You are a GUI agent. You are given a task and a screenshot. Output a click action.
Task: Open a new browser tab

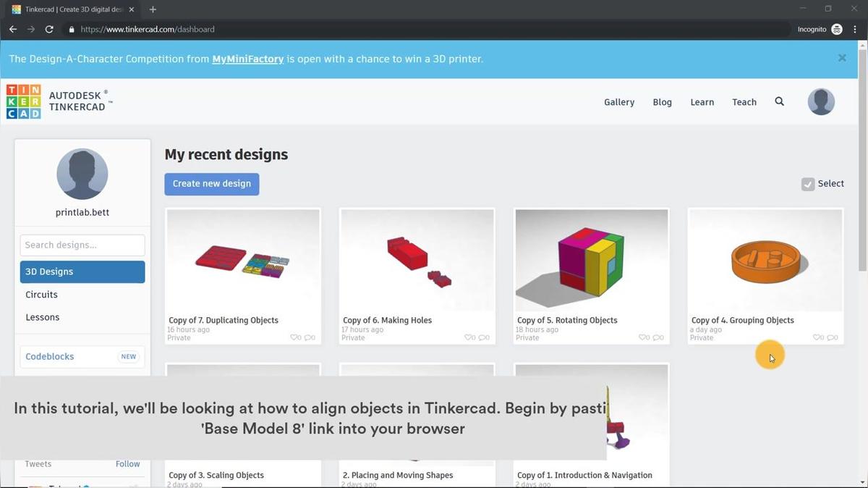coord(153,9)
